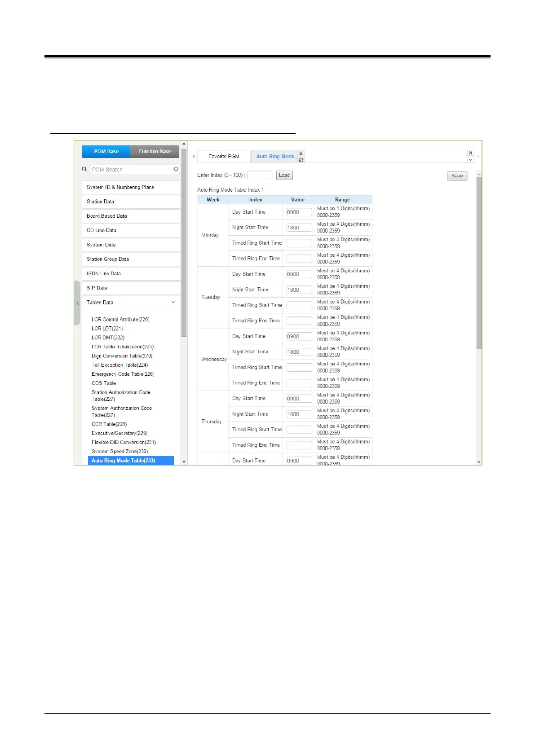535x756 pixels.
Task: Select the Auto Ring Mode tab
Action: [x=275, y=156]
